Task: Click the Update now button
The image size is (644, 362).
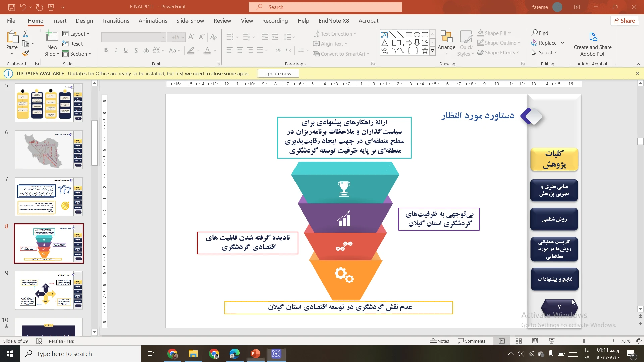Action: tap(278, 74)
